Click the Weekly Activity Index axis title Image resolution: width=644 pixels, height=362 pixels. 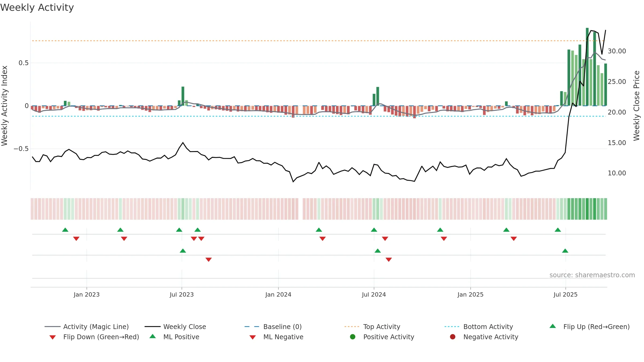coord(5,106)
